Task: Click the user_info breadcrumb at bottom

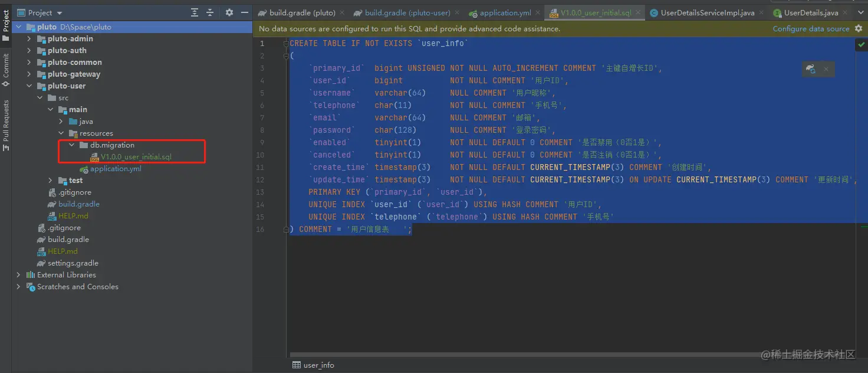Action: pyautogui.click(x=313, y=365)
